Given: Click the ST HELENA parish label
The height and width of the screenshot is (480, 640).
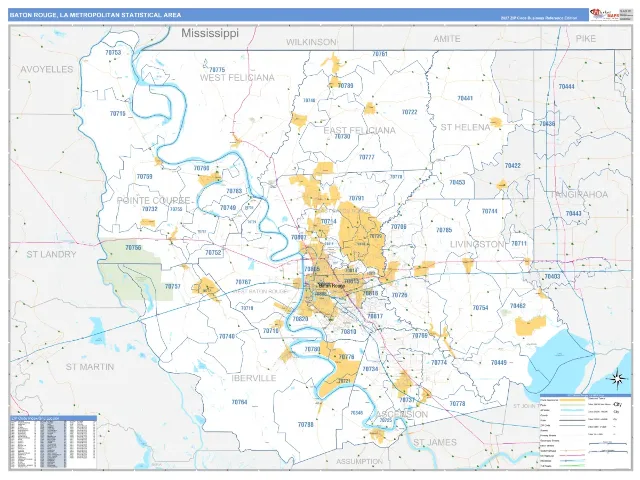Looking at the screenshot, I should [x=465, y=127].
